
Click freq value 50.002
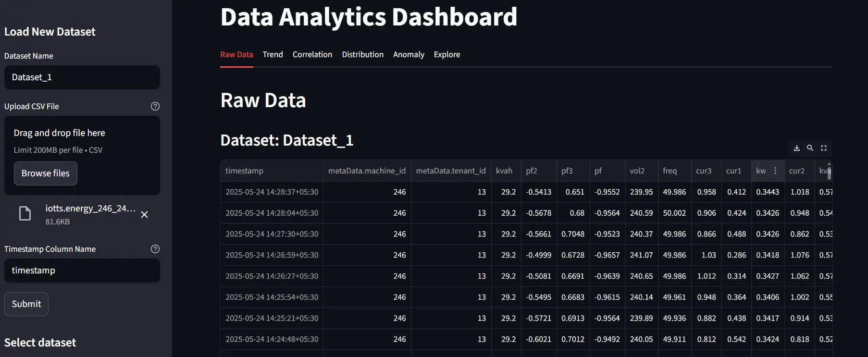coord(674,213)
